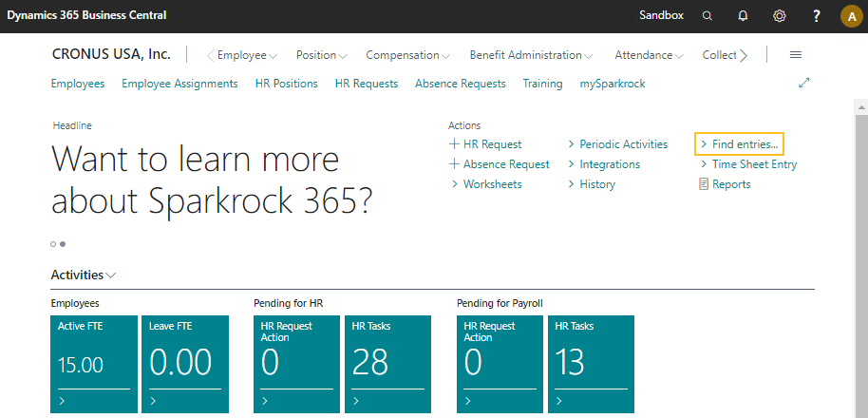Open the help question mark
The height and width of the screenshot is (418, 868).
(x=817, y=16)
